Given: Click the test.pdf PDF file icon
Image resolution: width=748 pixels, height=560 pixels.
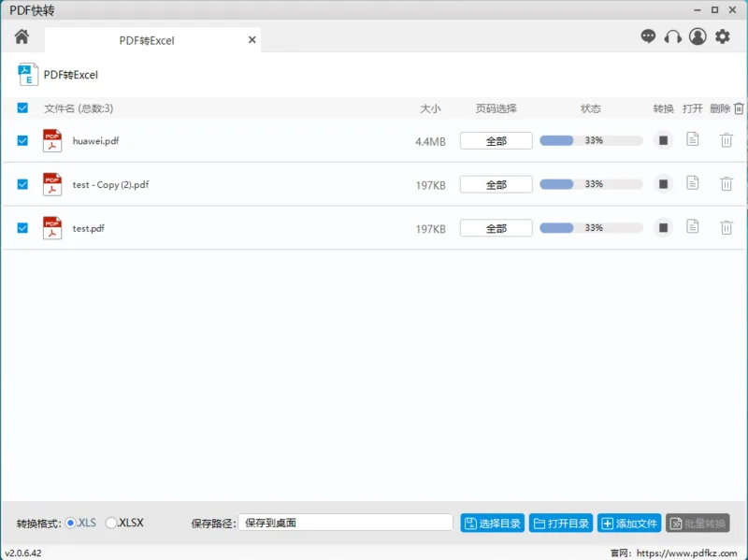Looking at the screenshot, I should pyautogui.click(x=52, y=227).
